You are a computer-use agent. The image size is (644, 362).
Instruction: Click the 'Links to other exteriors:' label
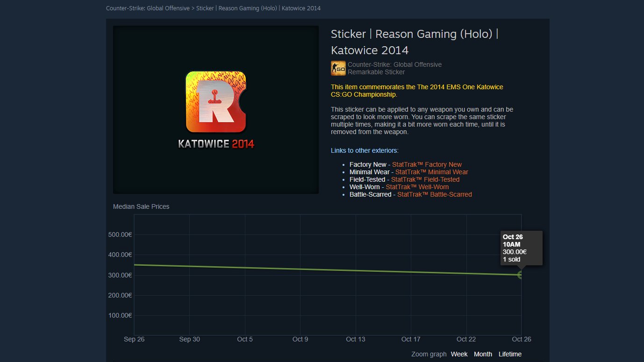pos(365,150)
